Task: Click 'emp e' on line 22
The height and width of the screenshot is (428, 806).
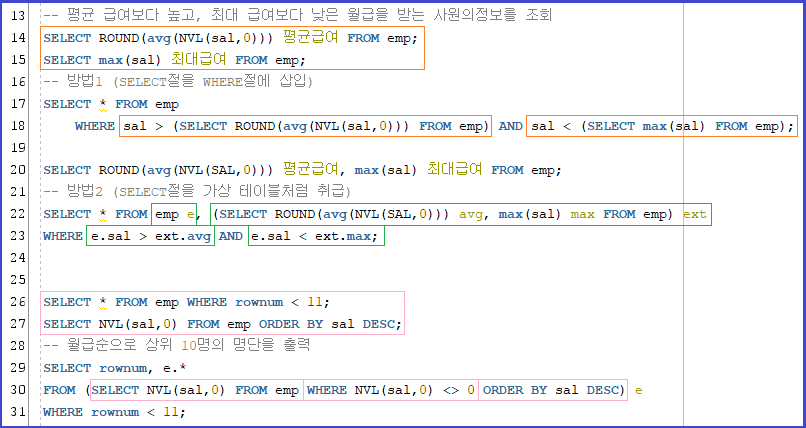Action: coord(175,214)
